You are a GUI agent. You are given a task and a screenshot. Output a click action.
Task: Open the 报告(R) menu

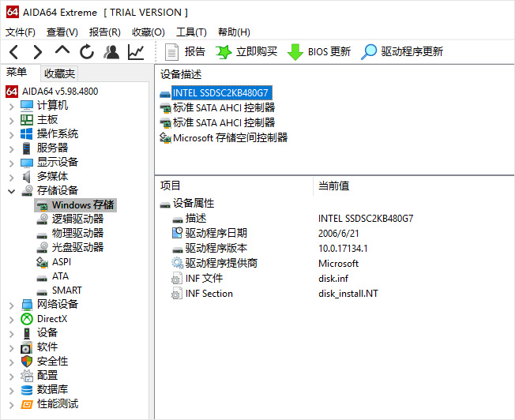tap(105, 32)
